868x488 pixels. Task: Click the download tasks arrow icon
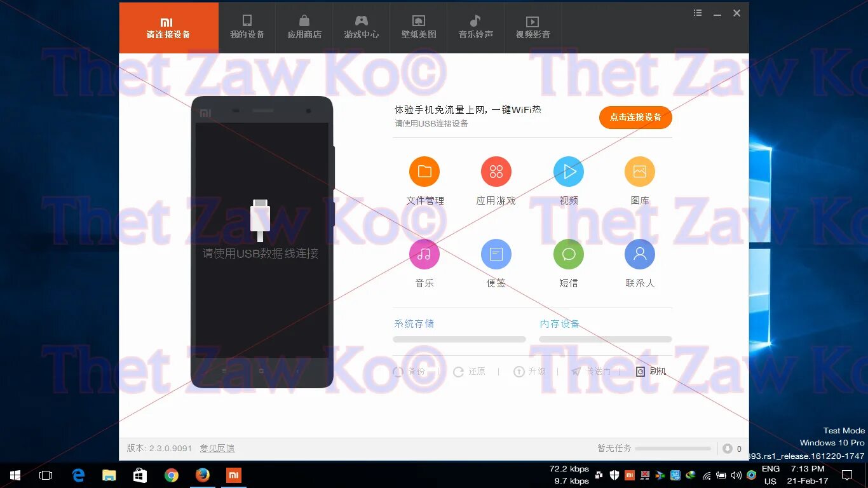[x=728, y=449]
